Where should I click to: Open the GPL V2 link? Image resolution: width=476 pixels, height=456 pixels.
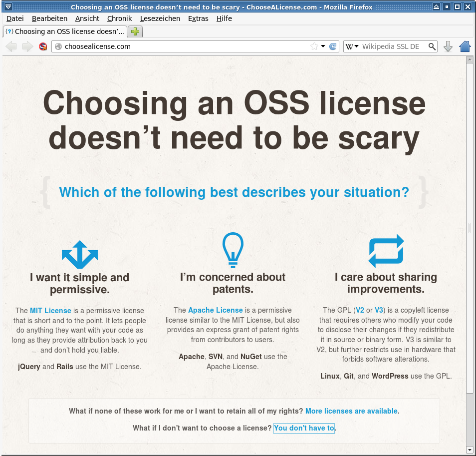tap(360, 310)
